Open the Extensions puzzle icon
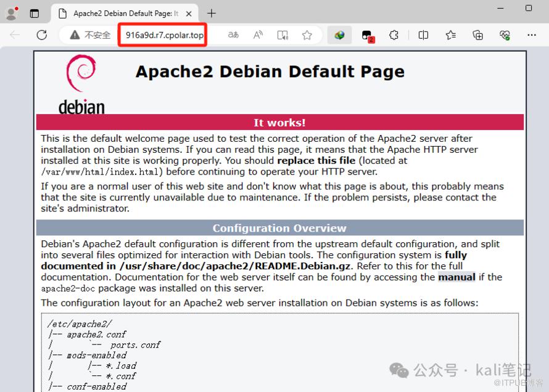 pyautogui.click(x=394, y=35)
